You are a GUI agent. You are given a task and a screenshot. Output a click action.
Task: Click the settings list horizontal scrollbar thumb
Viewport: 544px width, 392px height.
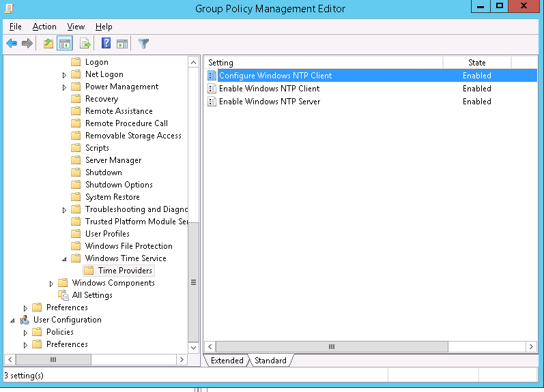332,346
